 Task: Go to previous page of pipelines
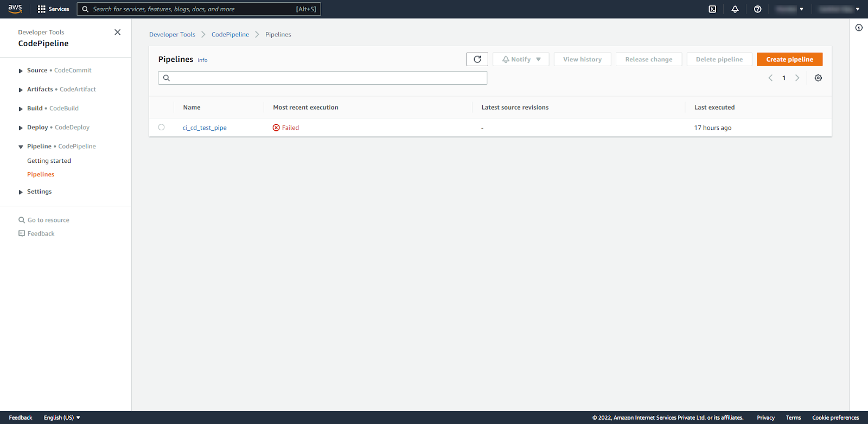tap(770, 78)
